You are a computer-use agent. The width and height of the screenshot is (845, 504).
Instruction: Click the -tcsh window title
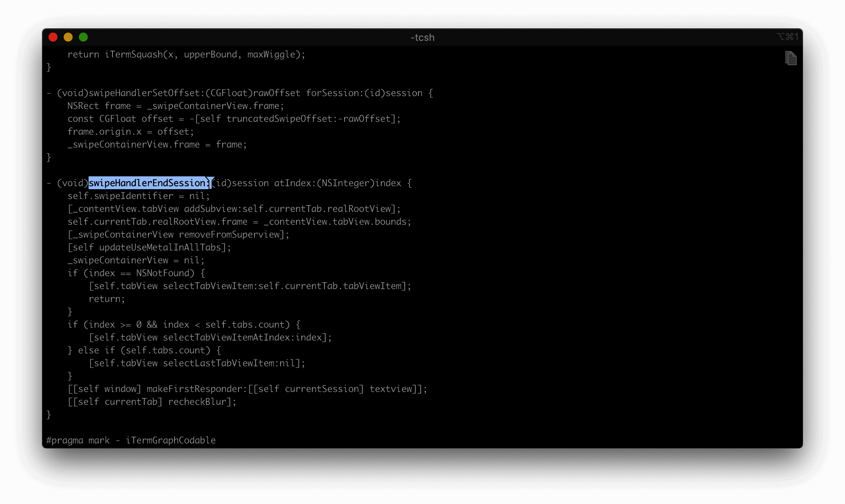pos(422,37)
